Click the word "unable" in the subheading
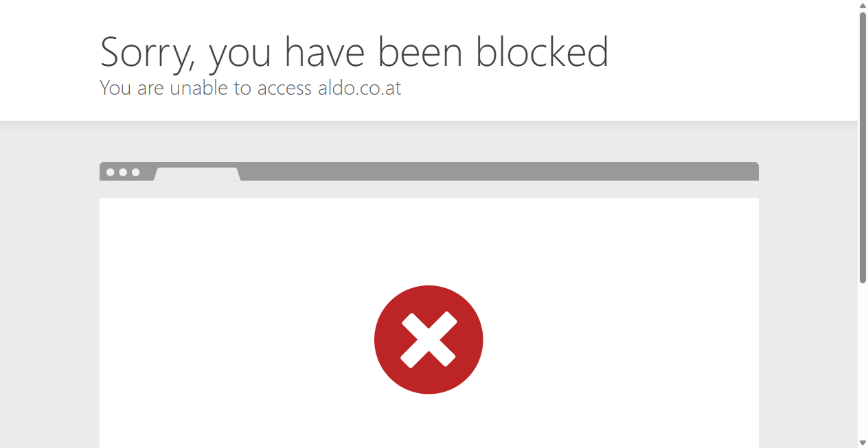 point(200,88)
